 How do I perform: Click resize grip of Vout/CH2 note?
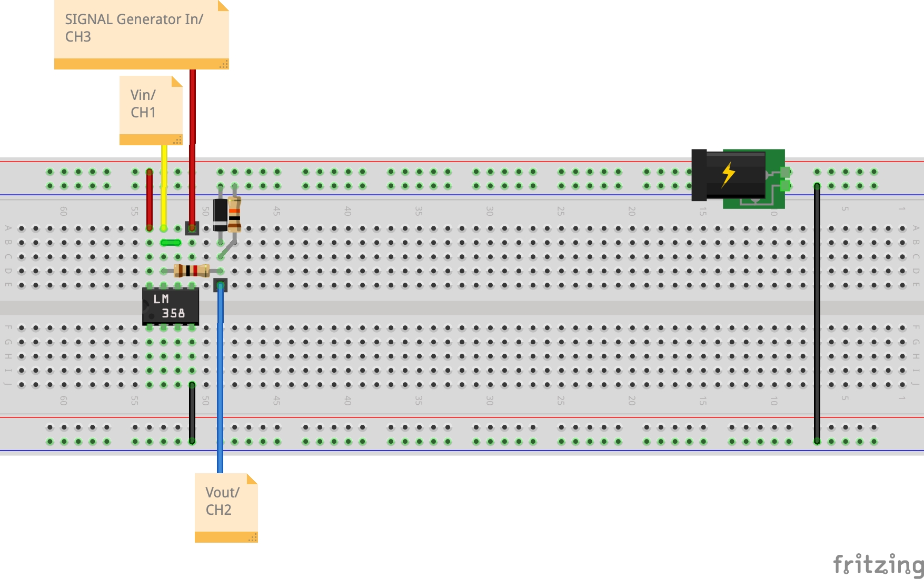click(253, 537)
